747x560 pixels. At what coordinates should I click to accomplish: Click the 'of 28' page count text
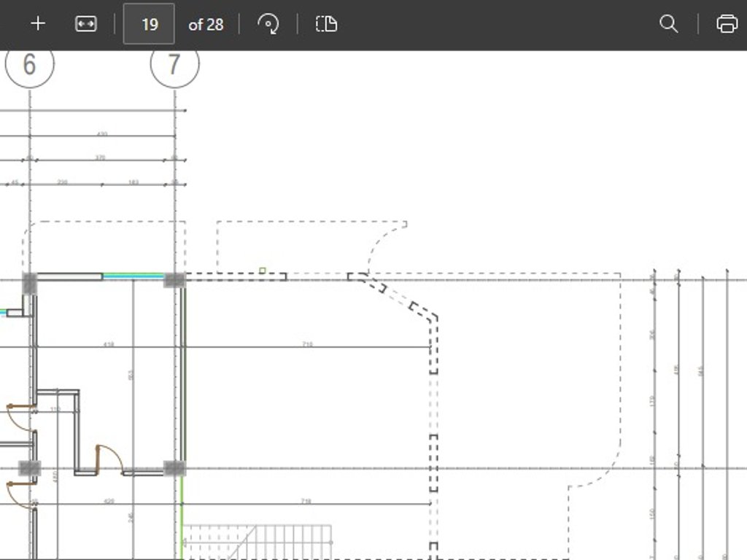click(x=206, y=25)
